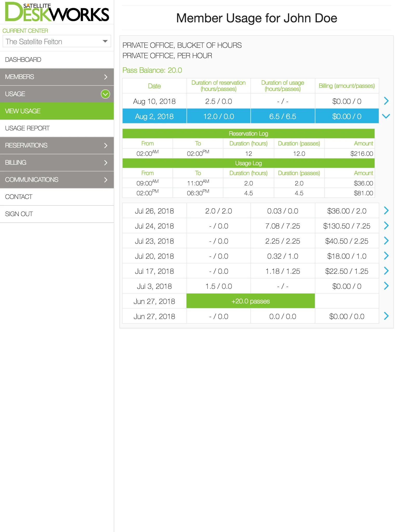Click the +20.0 passes green cell

tap(251, 301)
